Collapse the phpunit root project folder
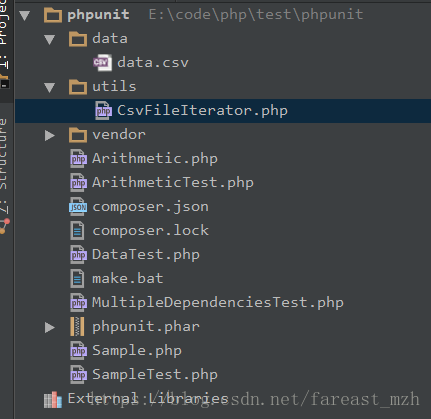The height and width of the screenshot is (419, 431). [25, 15]
